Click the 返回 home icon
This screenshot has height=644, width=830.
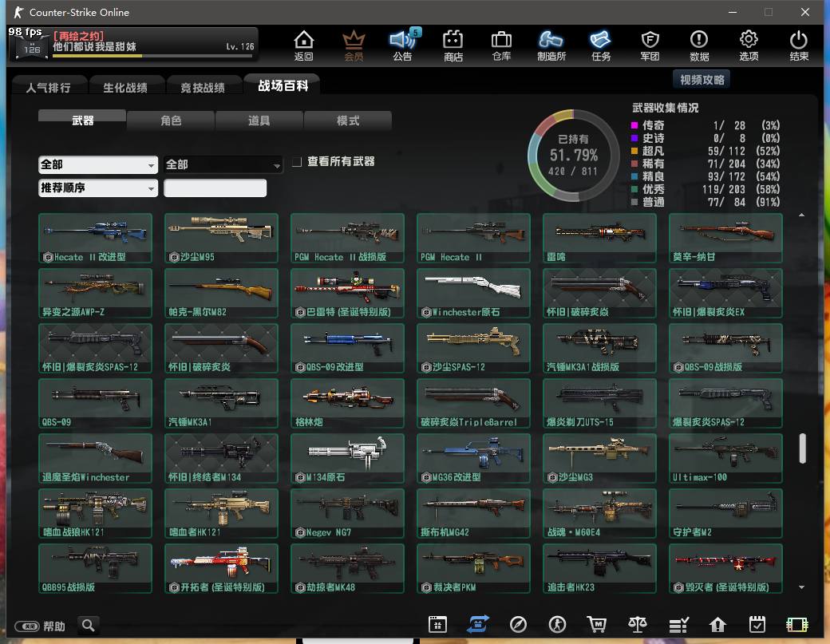tap(304, 45)
